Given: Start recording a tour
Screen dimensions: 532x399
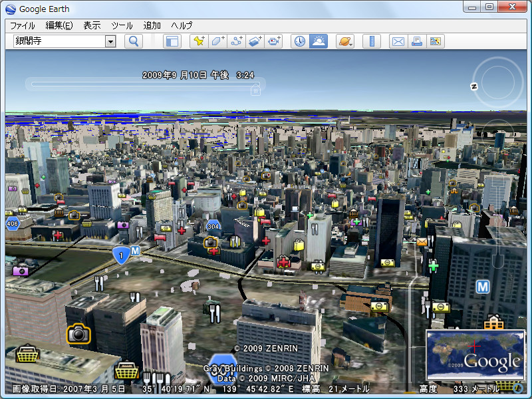Looking at the screenshot, I should click(x=273, y=41).
